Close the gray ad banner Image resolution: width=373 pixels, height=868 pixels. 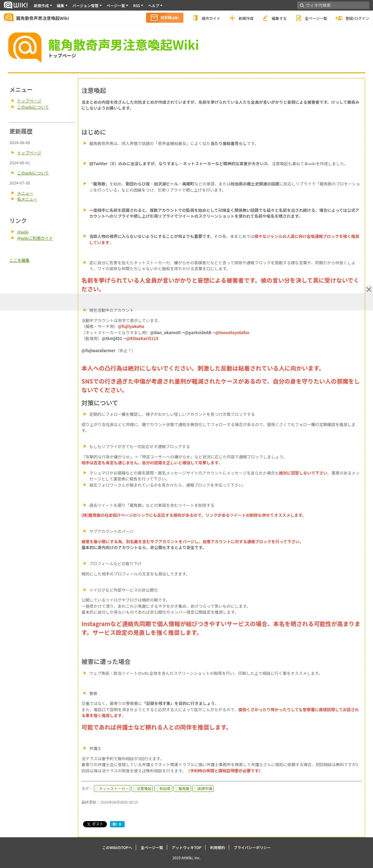click(x=369, y=289)
